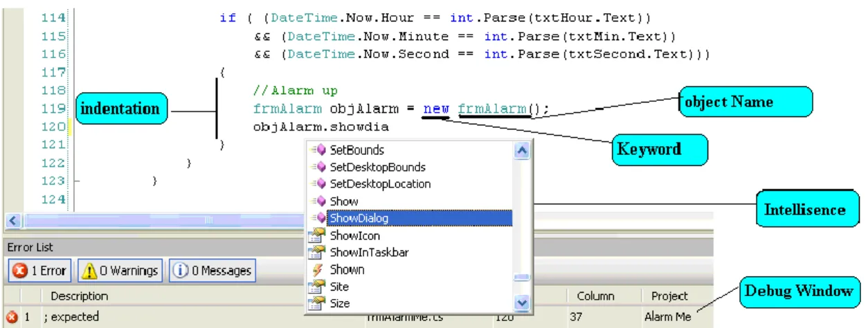The width and height of the screenshot is (868, 328).
Task: Choose Size property from IntelliSense
Action: [x=340, y=303]
